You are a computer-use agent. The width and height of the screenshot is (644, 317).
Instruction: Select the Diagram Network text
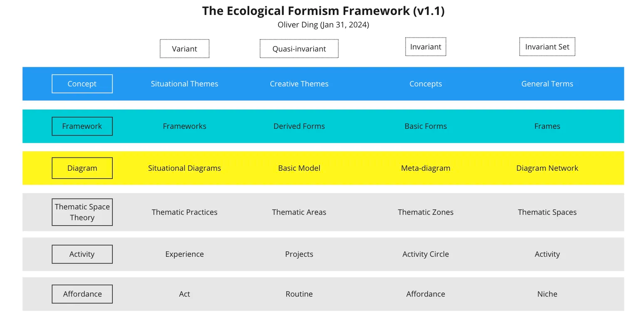coord(547,168)
